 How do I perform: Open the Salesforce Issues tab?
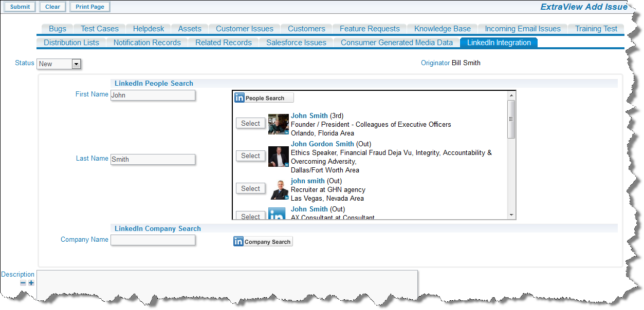click(296, 43)
